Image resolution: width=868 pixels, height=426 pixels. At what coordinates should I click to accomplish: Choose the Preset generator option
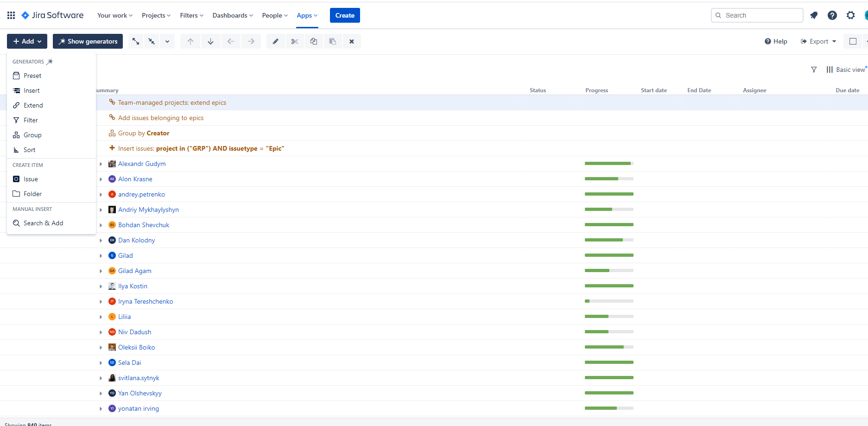pyautogui.click(x=51, y=76)
